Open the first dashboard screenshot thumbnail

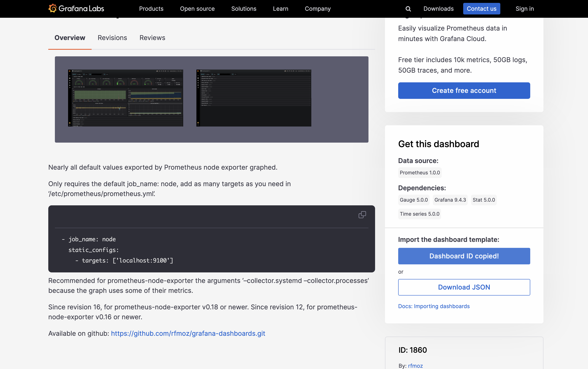pyautogui.click(x=125, y=98)
